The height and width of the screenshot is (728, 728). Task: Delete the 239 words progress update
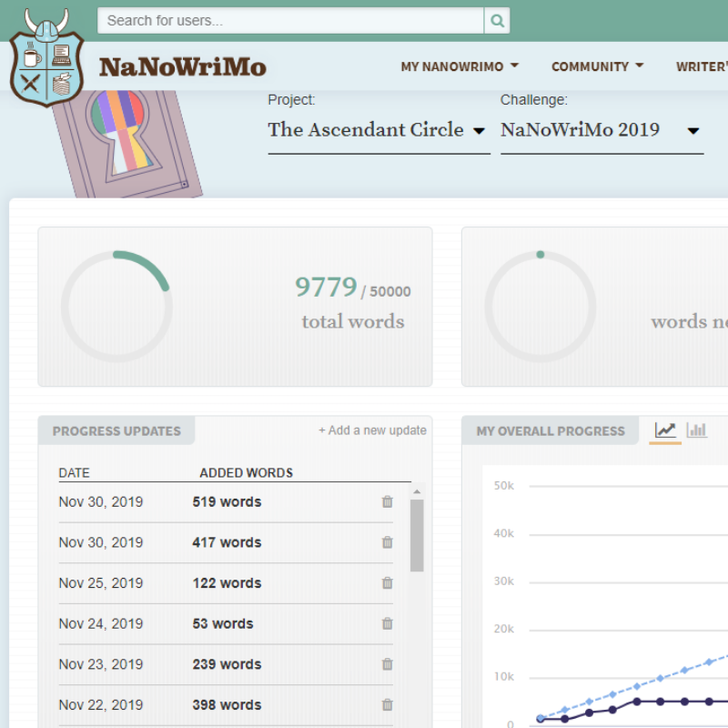coord(388,664)
